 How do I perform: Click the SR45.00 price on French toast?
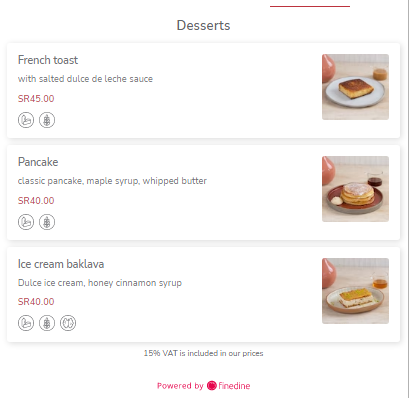36,99
